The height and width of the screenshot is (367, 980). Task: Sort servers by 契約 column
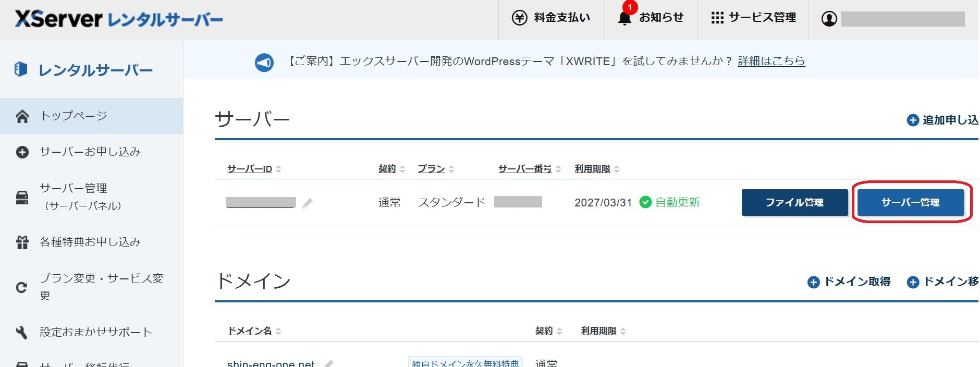[391, 169]
